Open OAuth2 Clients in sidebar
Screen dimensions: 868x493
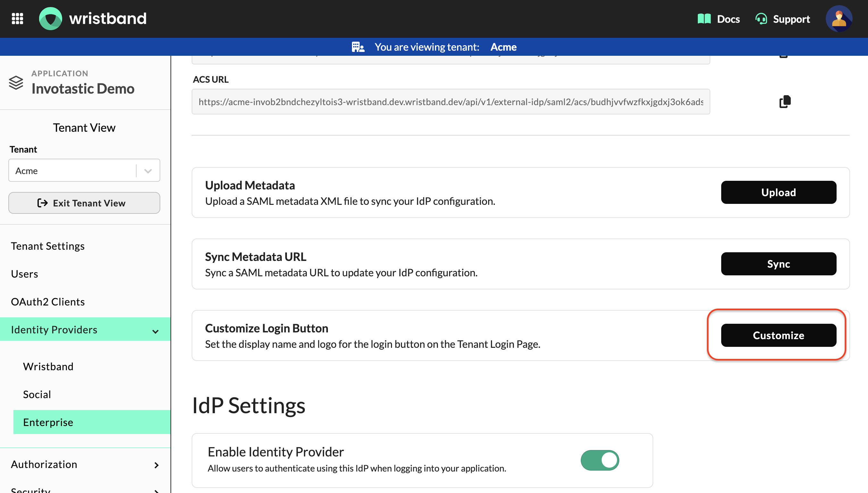(48, 302)
